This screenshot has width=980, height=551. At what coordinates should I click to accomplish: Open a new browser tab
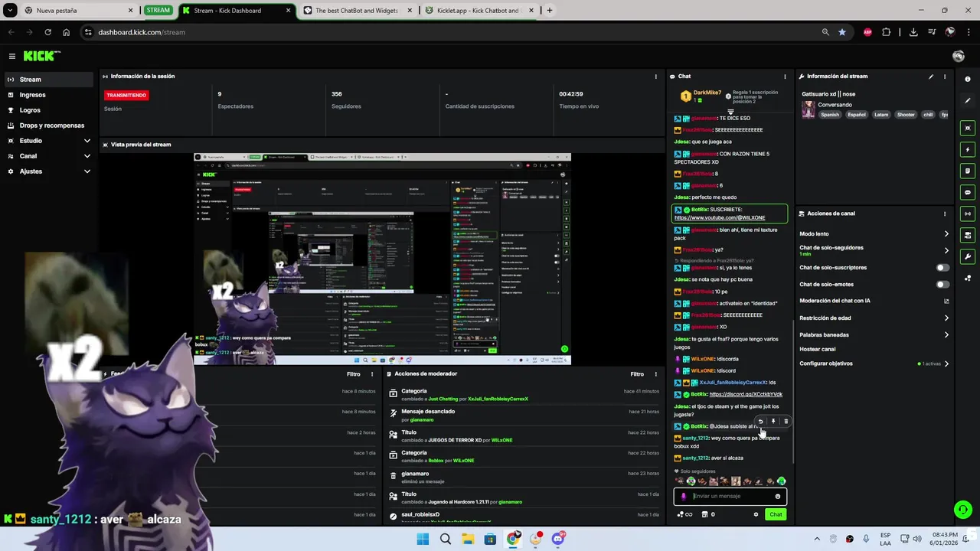[x=550, y=11]
